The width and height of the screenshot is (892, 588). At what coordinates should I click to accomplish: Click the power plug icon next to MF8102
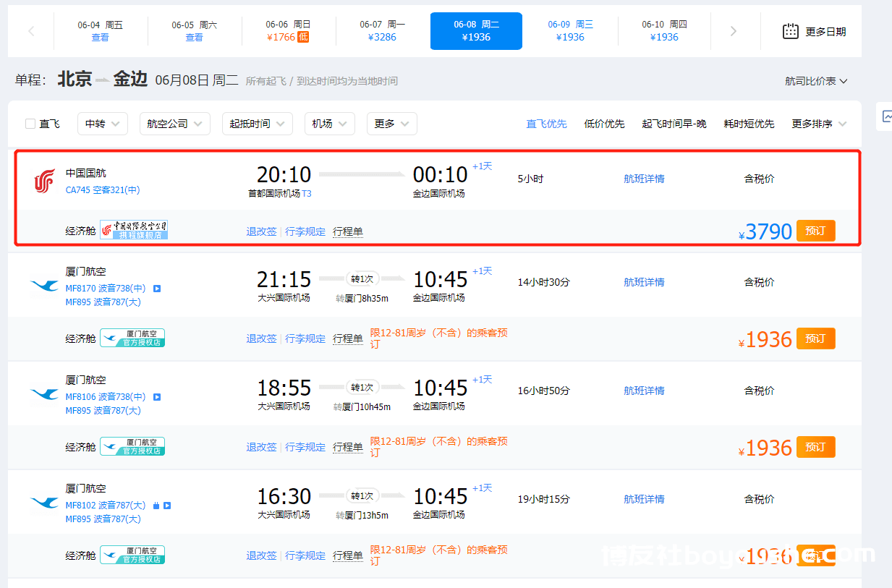(x=156, y=506)
